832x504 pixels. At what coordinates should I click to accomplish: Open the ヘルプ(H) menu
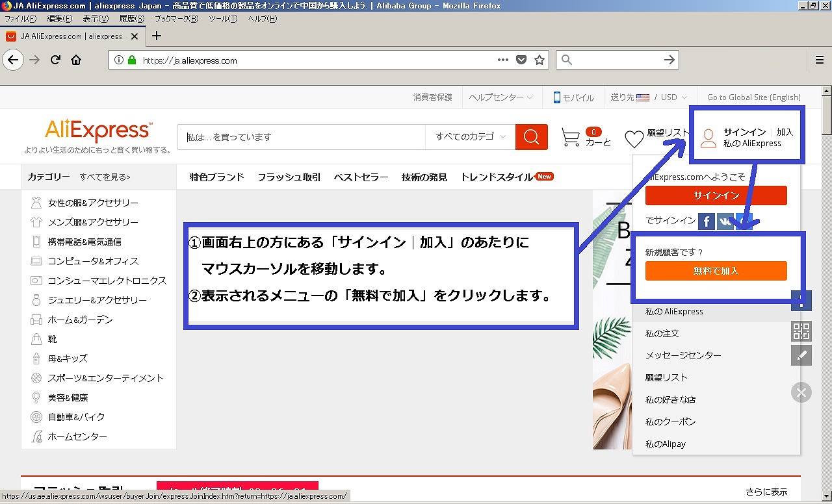point(262,19)
